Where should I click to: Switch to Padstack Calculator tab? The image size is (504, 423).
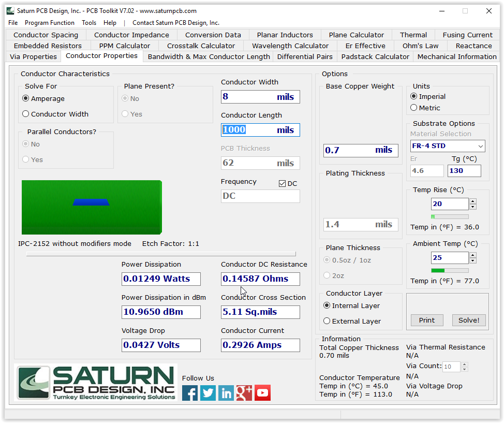375,56
